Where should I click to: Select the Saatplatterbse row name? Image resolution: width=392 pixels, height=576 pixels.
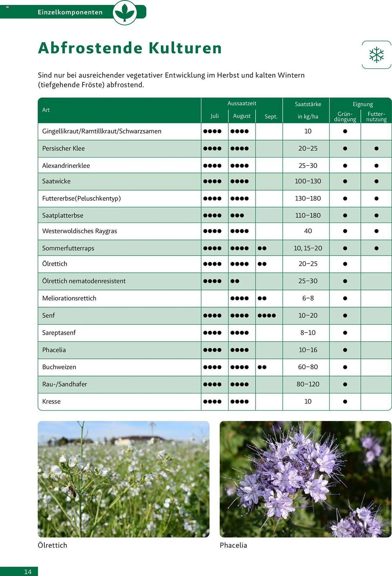click(63, 215)
